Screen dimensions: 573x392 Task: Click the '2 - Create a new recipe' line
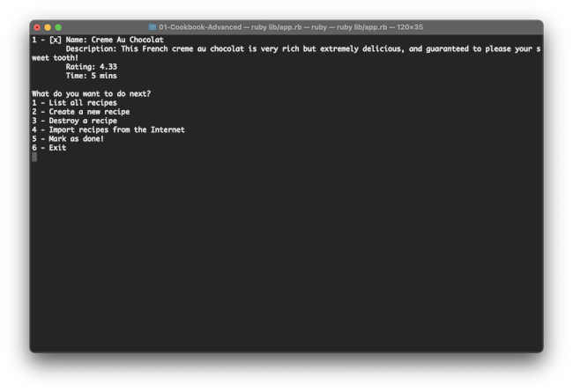[81, 112]
